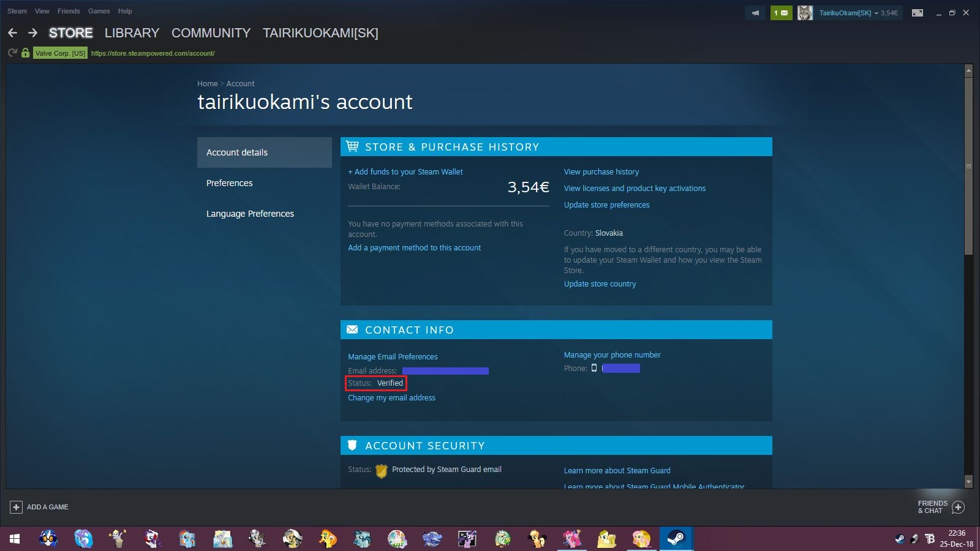980x551 pixels.
Task: Open the Windows Start menu
Action: [x=15, y=539]
